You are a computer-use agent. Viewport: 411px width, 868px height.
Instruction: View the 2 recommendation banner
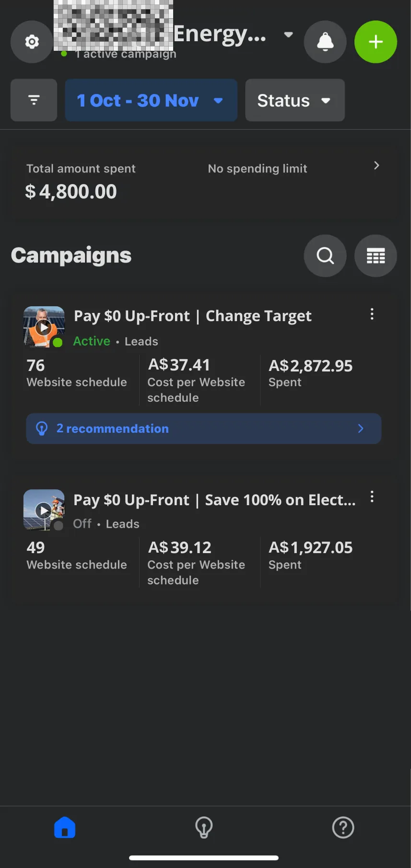(204, 428)
